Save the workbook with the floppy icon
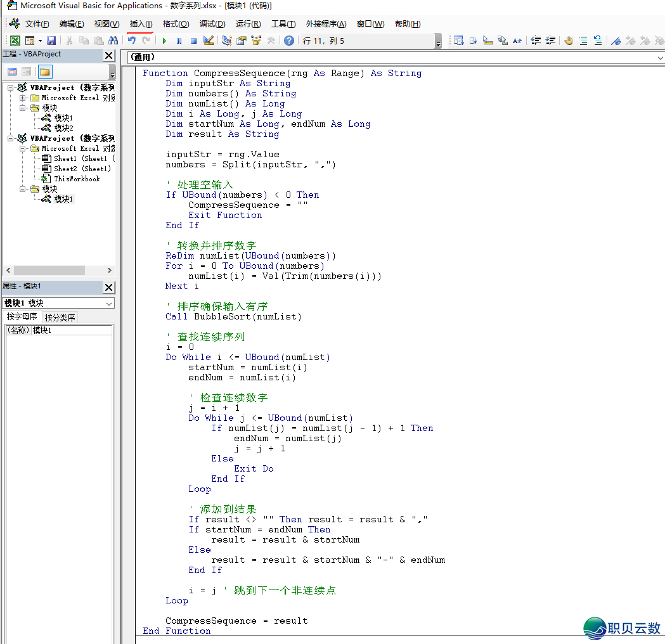Viewport: 665px width, 644px height. 51,41
